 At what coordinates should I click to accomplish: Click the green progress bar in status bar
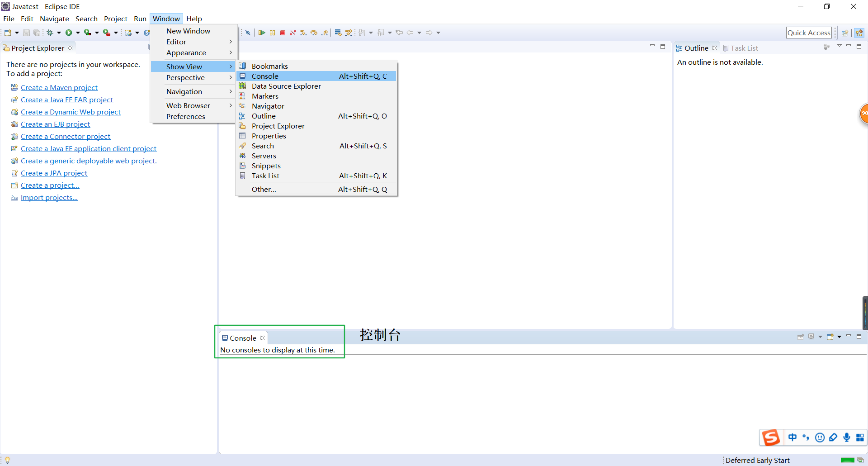click(x=848, y=460)
